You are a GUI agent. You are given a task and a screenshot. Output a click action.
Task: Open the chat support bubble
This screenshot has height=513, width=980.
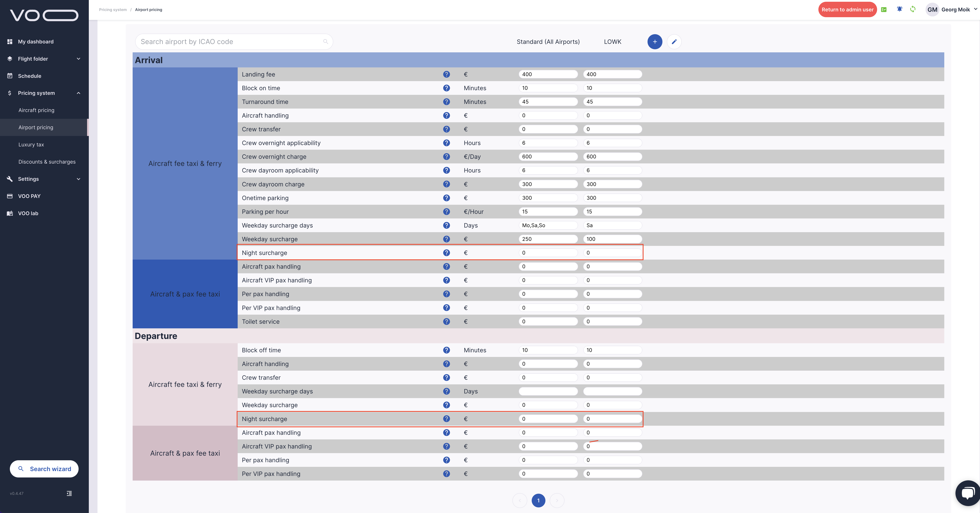click(968, 493)
